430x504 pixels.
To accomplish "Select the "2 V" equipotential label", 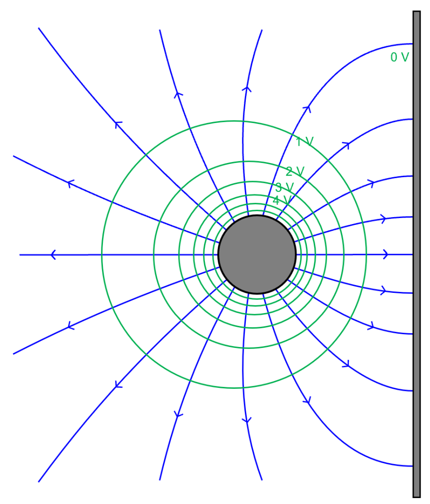I will pyautogui.click(x=295, y=171).
